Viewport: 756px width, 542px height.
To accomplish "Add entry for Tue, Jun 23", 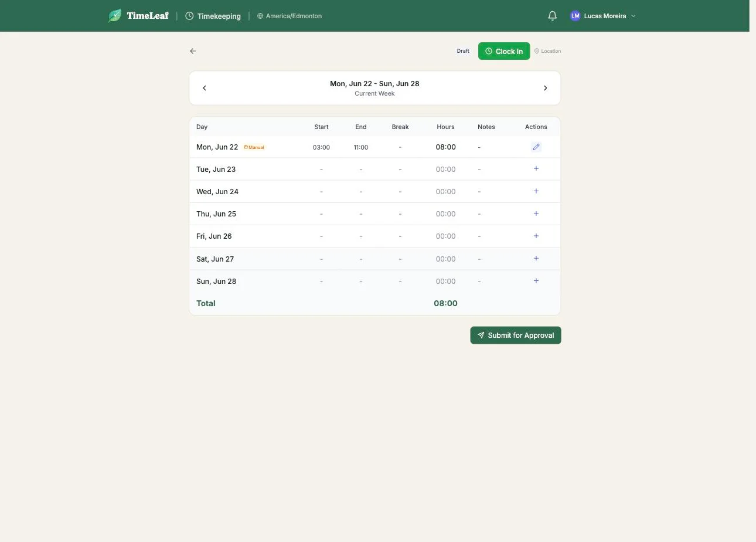I will click(x=536, y=169).
